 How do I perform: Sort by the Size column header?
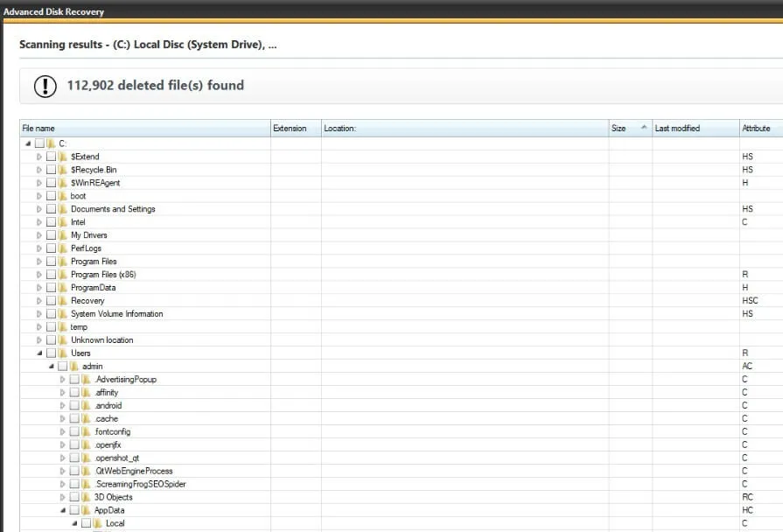[x=630, y=129]
